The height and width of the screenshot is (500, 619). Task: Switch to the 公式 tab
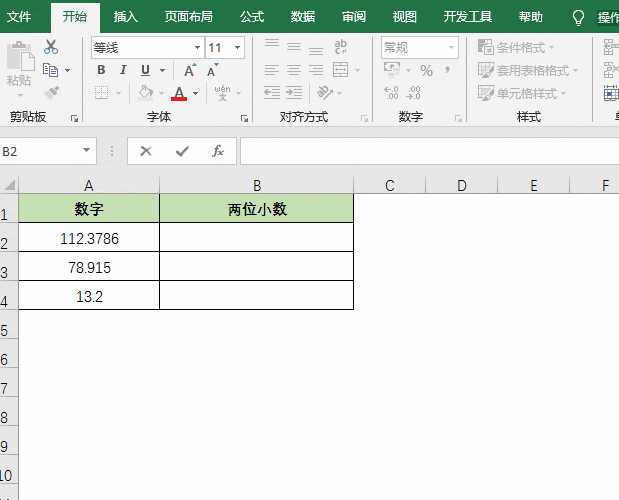252,17
